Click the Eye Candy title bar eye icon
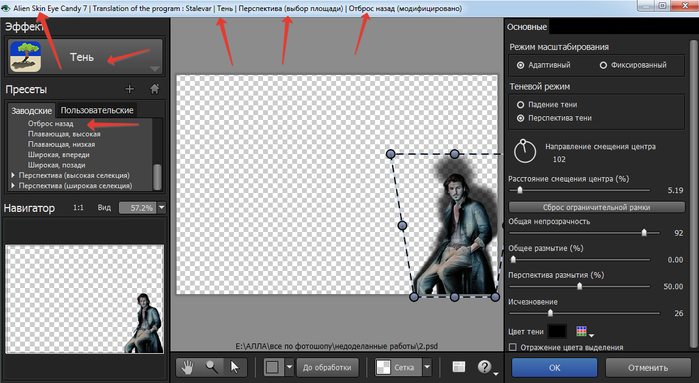Viewport: 699px width, 383px height. coord(6,8)
